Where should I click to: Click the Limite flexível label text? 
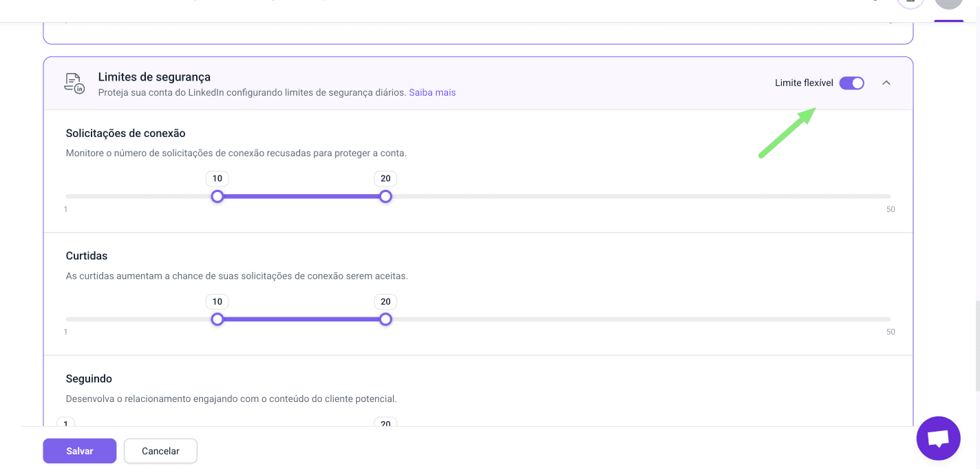(804, 83)
